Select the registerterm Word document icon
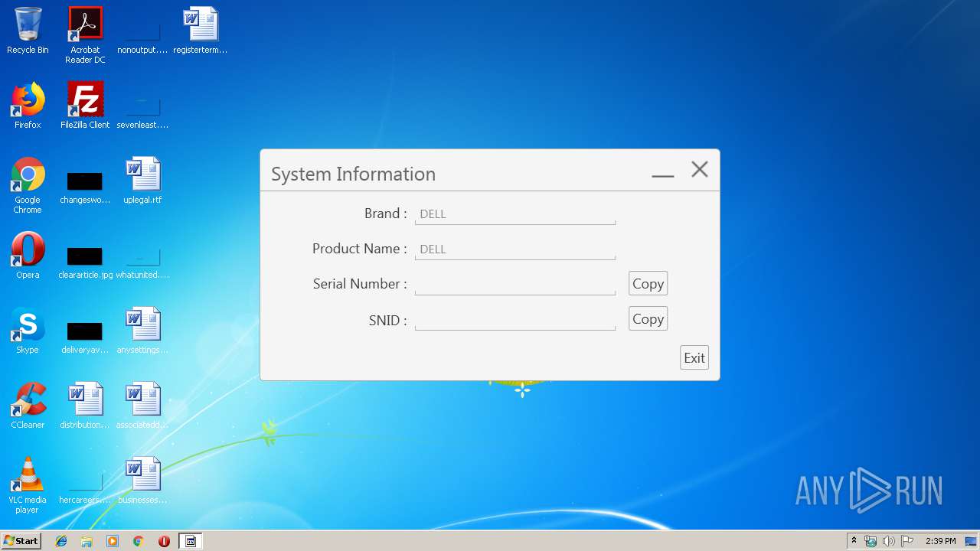 [200, 31]
